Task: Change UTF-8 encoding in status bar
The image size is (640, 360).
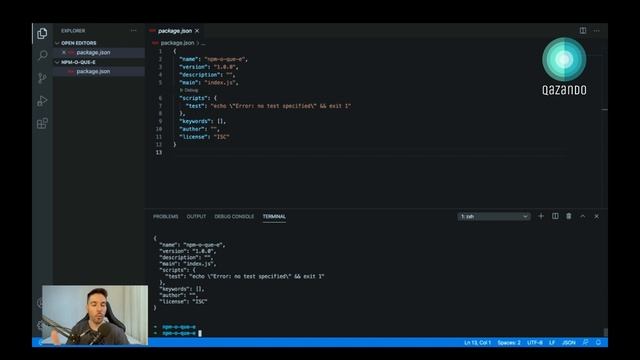Action: point(535,343)
